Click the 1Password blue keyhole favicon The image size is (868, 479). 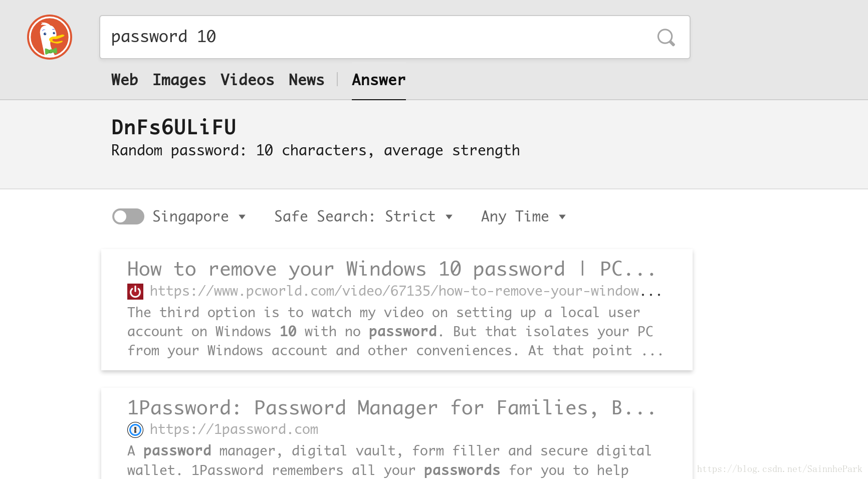pos(135,429)
